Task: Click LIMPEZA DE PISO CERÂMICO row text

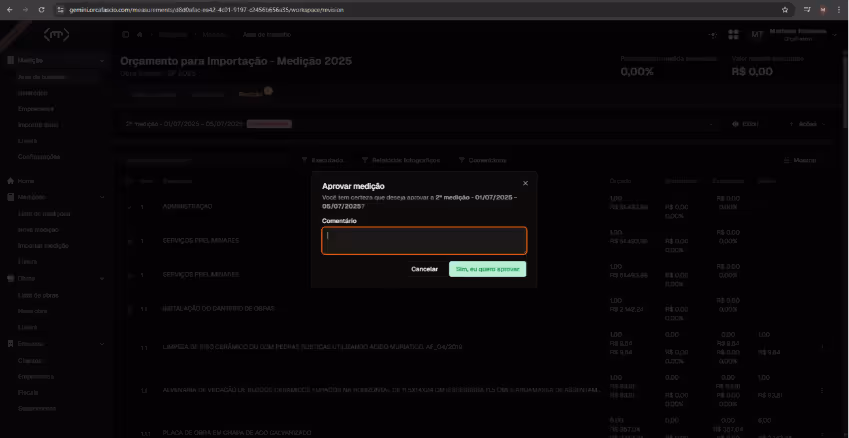Action: [312, 347]
